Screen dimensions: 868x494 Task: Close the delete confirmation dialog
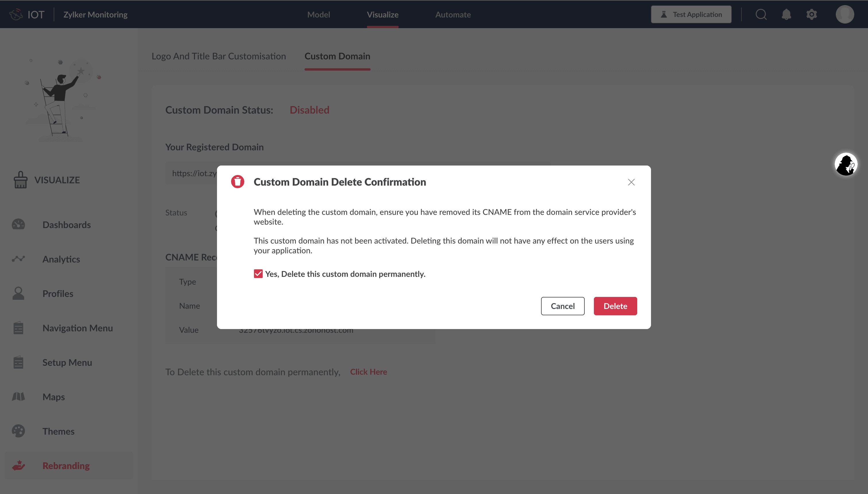tap(631, 182)
